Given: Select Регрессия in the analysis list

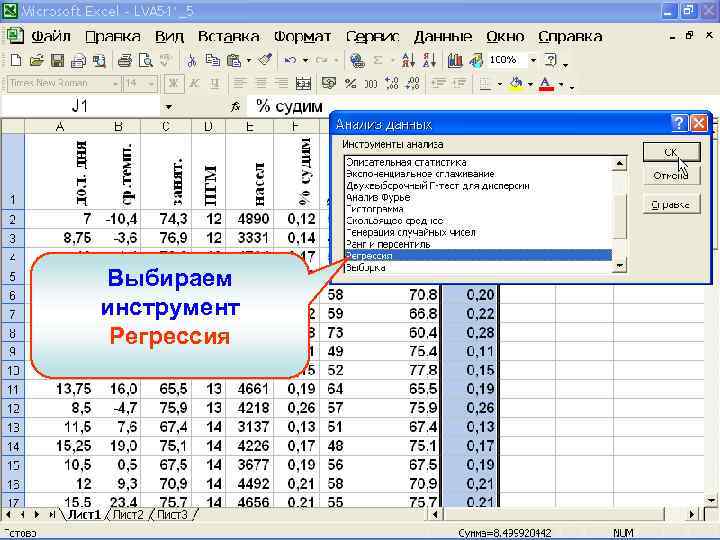Looking at the screenshot, I should pyautogui.click(x=478, y=256).
